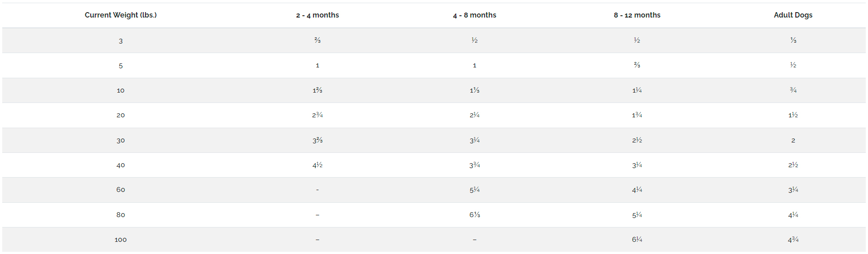The height and width of the screenshot is (254, 868).
Task: Select the 100 lbs weight cell
Action: pyautogui.click(x=121, y=240)
